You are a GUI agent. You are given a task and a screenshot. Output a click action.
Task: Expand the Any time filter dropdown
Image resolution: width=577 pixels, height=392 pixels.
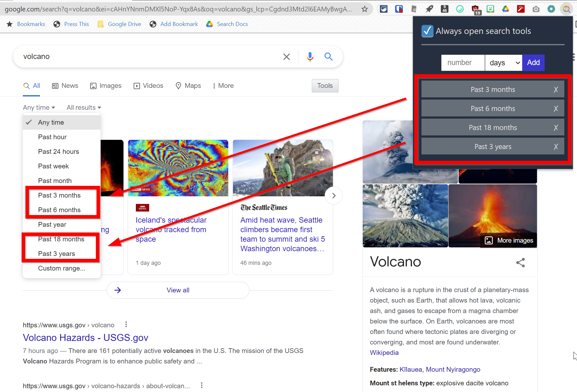[x=39, y=107]
